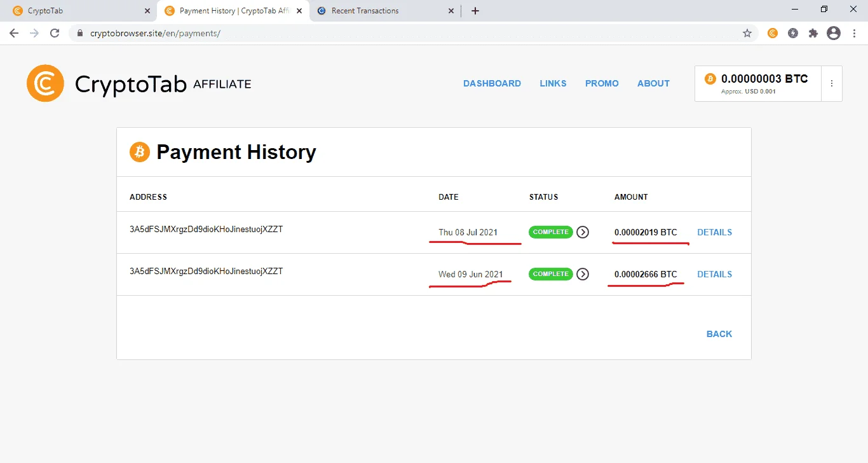This screenshot has width=868, height=463.
Task: Open the DASHBOARD menu item
Action: (492, 83)
